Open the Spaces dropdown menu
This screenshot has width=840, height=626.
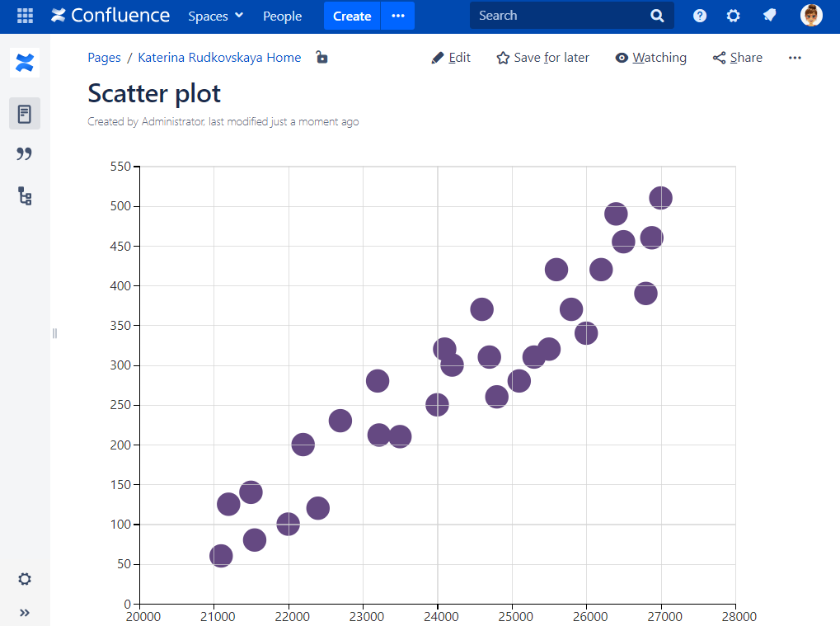pos(214,15)
